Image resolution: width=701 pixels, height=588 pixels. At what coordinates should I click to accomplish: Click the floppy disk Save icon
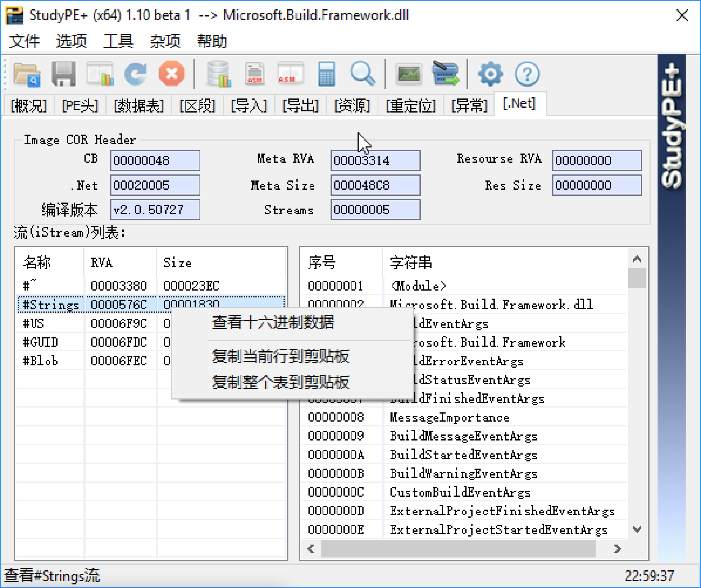click(64, 74)
